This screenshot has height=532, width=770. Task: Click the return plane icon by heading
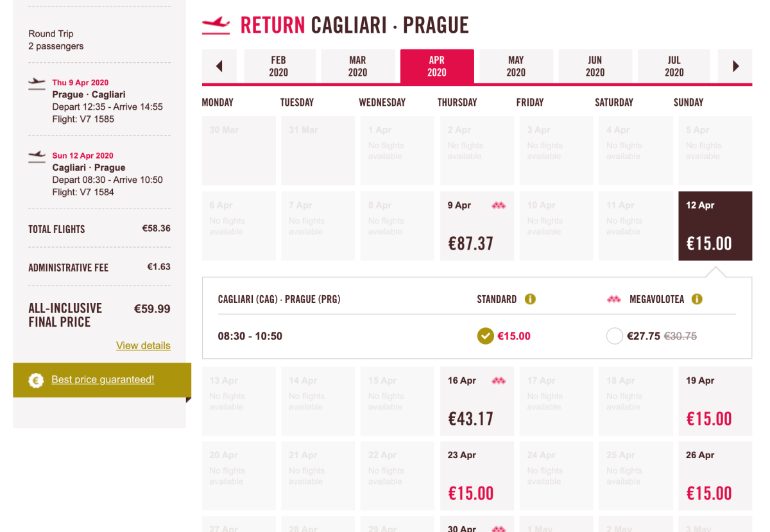point(216,26)
